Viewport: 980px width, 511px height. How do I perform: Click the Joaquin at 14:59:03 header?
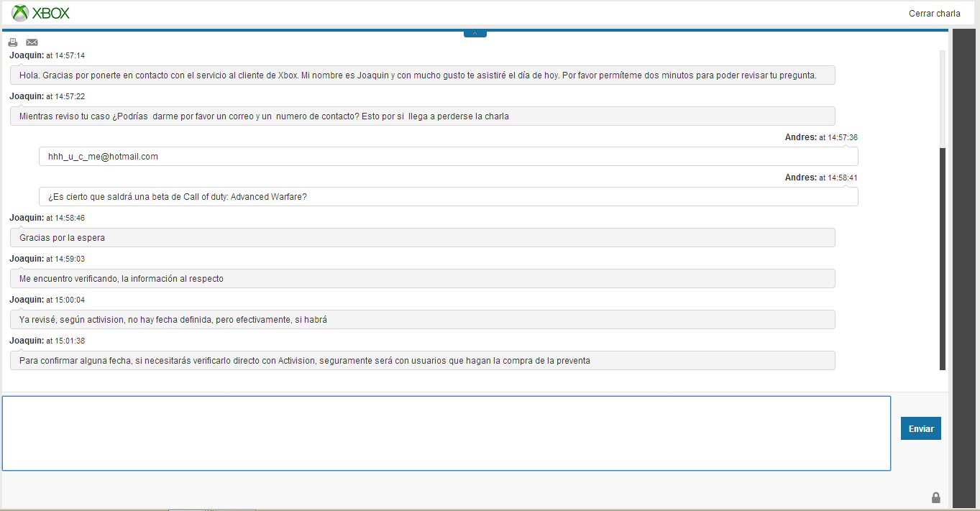click(47, 259)
